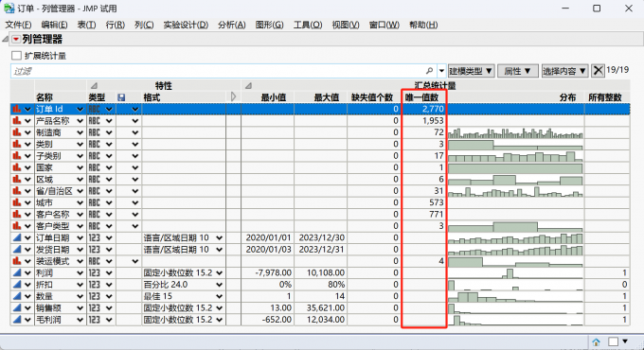This screenshot has width=644, height=350.
Task: Click the nominal icon beside 子类别
Action: tap(16, 156)
